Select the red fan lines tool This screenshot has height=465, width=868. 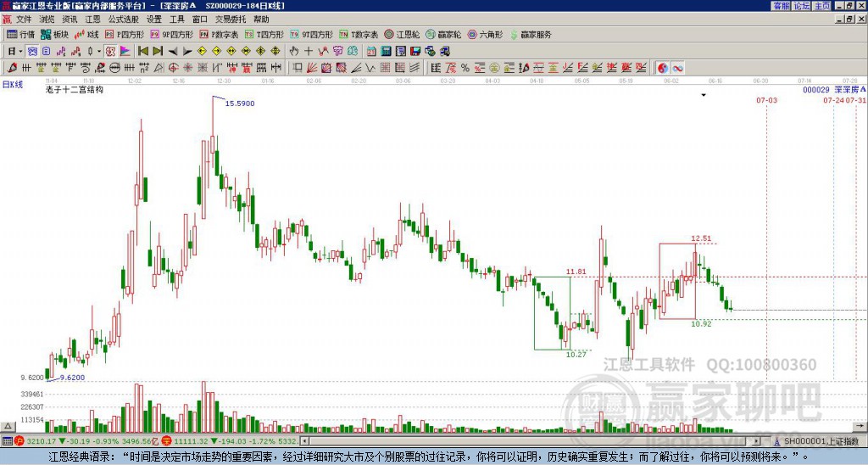click(312, 68)
